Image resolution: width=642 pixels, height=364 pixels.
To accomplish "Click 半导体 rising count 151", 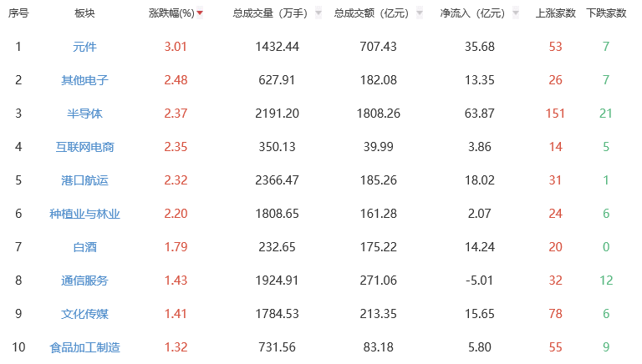I will [x=555, y=114].
